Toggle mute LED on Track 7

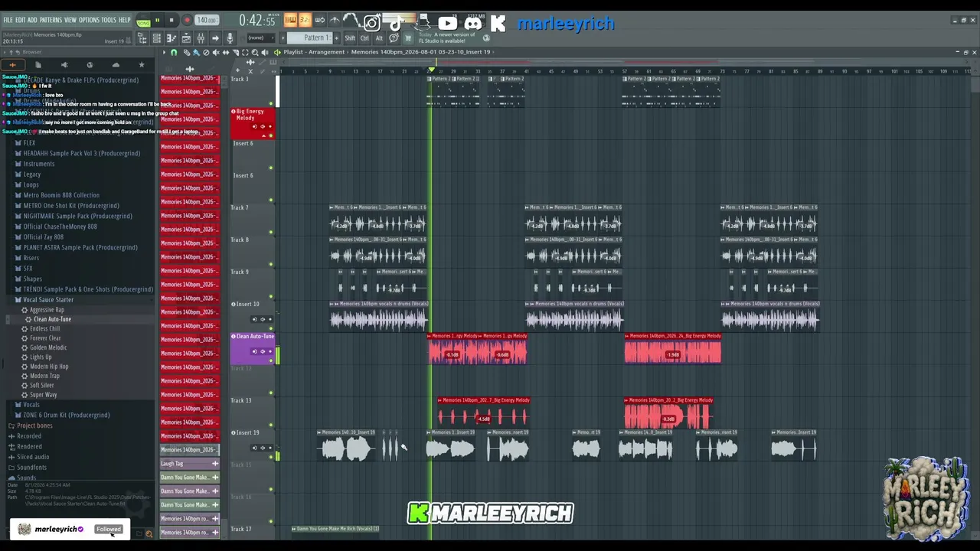coord(271,232)
